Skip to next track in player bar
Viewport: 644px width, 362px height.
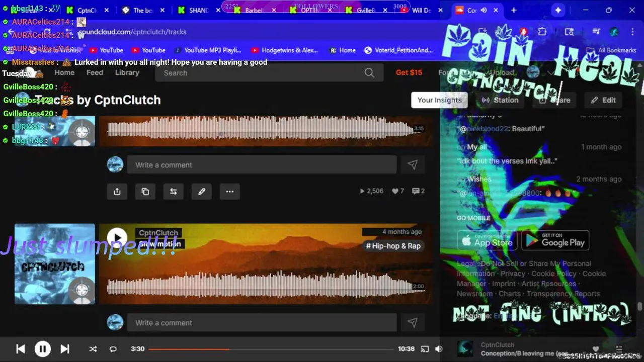pyautogui.click(x=65, y=348)
